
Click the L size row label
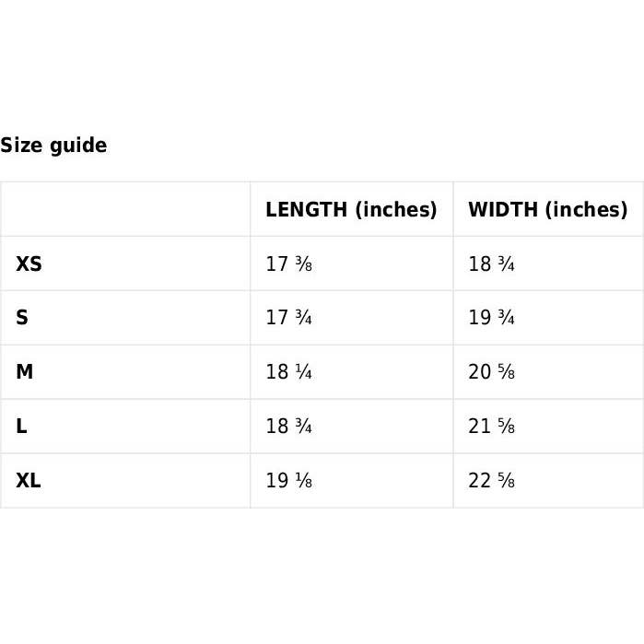21,427
